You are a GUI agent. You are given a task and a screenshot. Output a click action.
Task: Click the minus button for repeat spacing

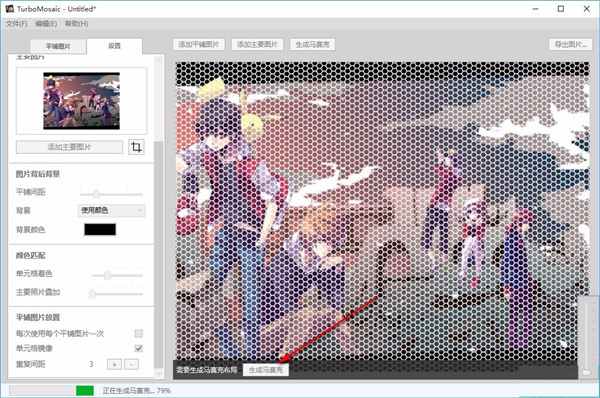pyautogui.click(x=132, y=364)
